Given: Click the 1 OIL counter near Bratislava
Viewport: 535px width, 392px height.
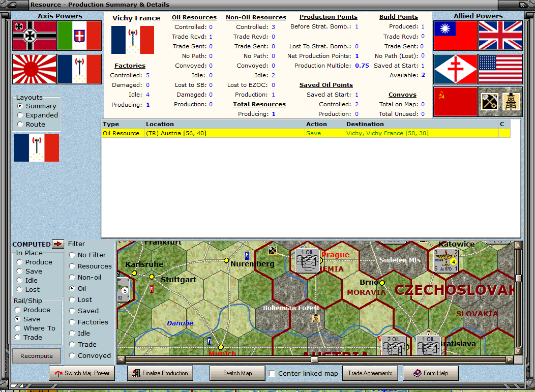Looking at the screenshot, I should click(x=429, y=345).
